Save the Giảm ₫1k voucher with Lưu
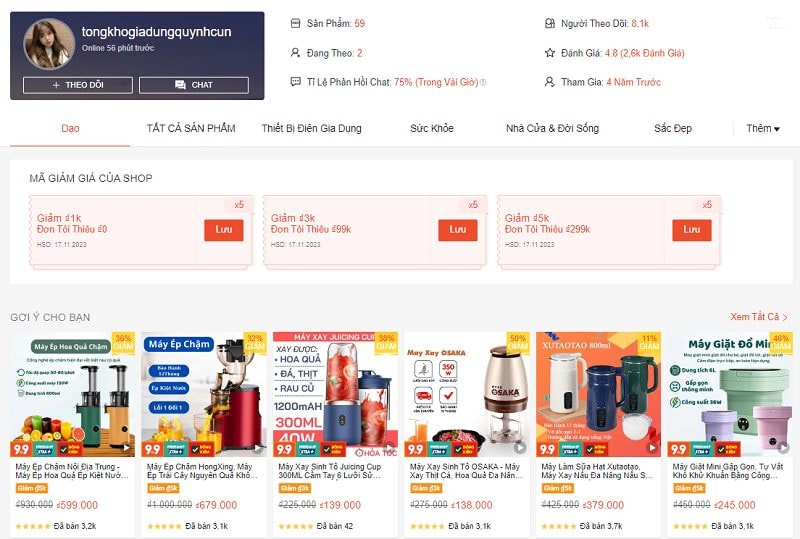Screen dimensions: 800x539 point(223,230)
